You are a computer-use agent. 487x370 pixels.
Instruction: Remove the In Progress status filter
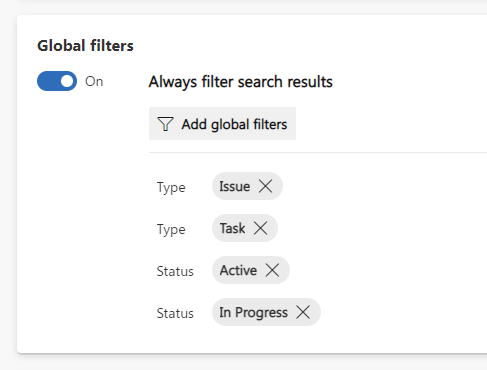(303, 312)
